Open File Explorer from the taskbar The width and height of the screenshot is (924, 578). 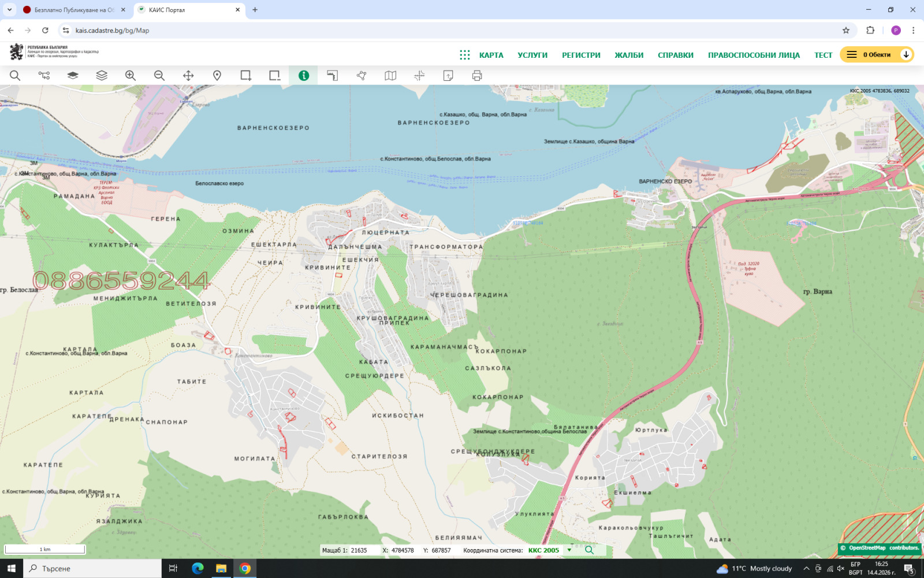tap(221, 569)
